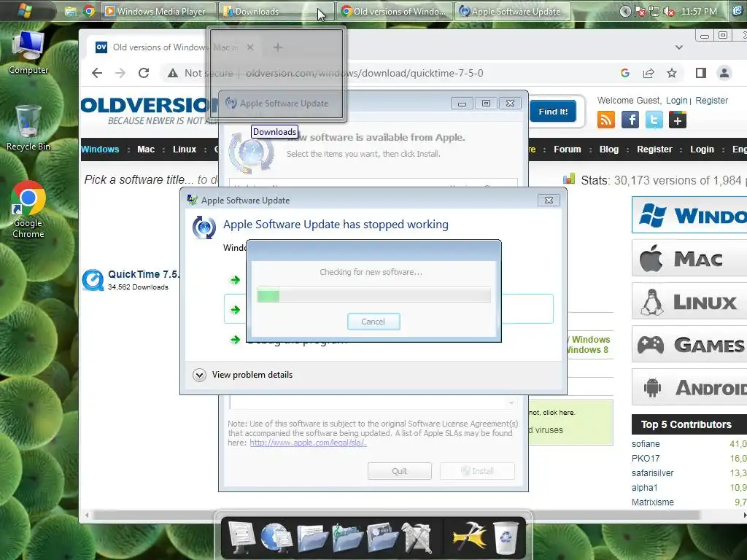
Task: Click the Explorer quick launch taskbar icon
Action: tap(71, 12)
